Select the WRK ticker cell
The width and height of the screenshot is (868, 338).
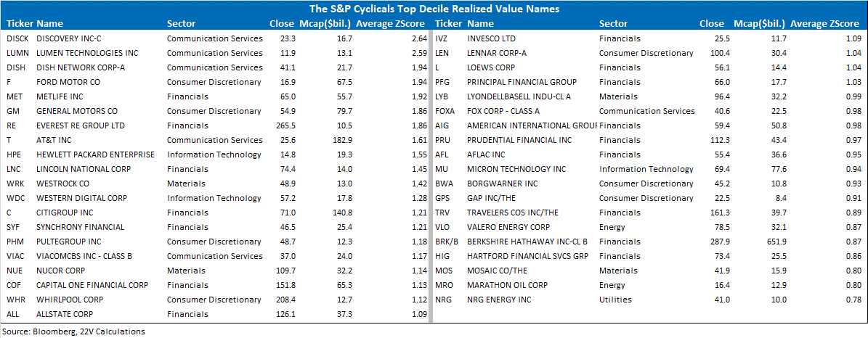[x=16, y=184]
